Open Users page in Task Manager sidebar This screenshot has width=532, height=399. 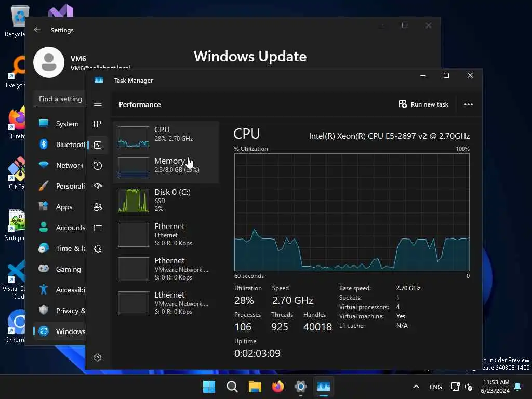(98, 207)
